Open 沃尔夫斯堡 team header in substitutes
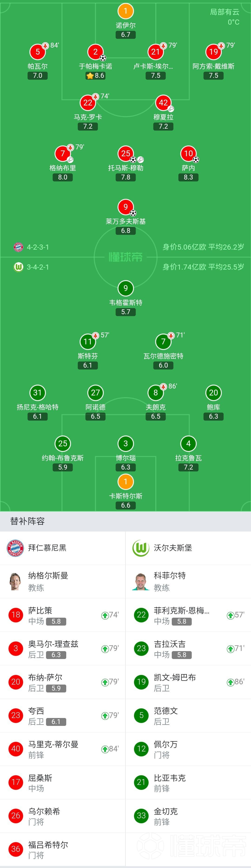The height and width of the screenshot is (868, 251). coord(188,548)
